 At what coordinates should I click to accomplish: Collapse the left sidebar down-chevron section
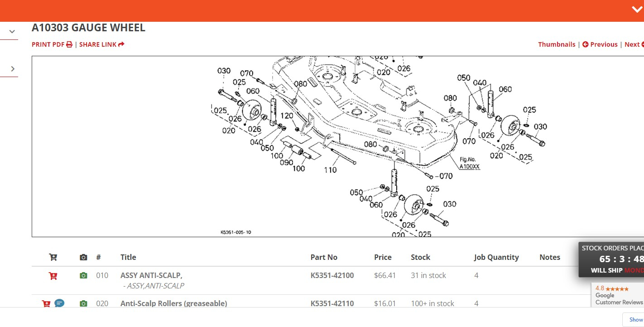pos(12,32)
